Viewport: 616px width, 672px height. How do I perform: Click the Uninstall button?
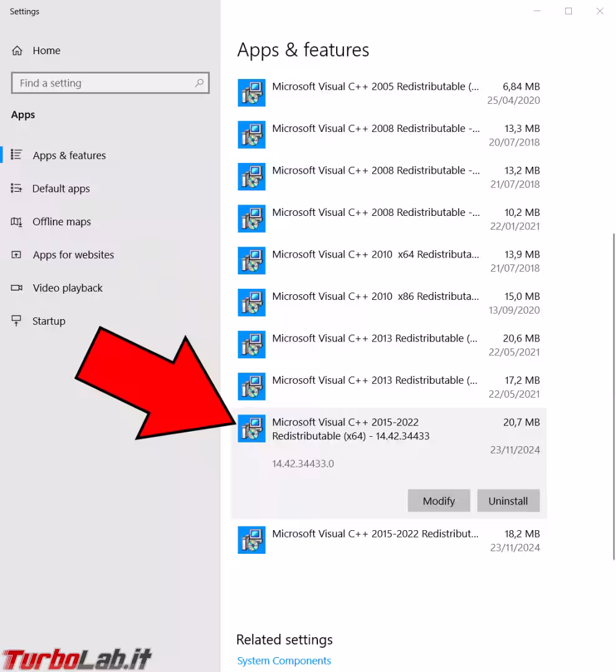coord(508,500)
